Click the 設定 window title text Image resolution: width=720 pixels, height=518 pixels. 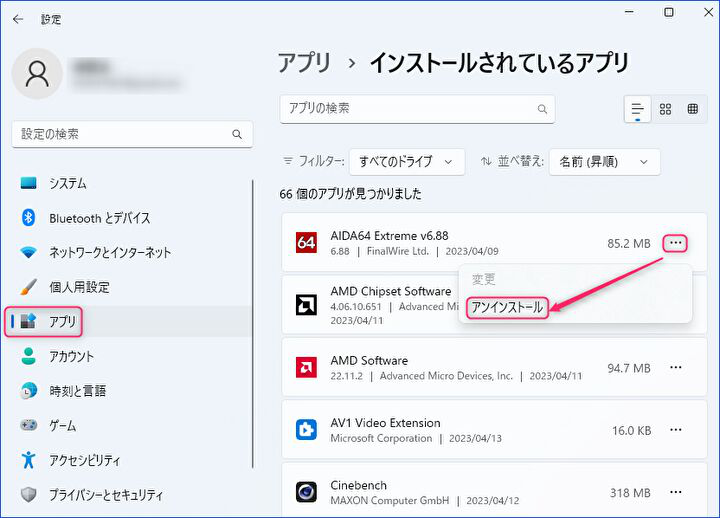(51, 19)
